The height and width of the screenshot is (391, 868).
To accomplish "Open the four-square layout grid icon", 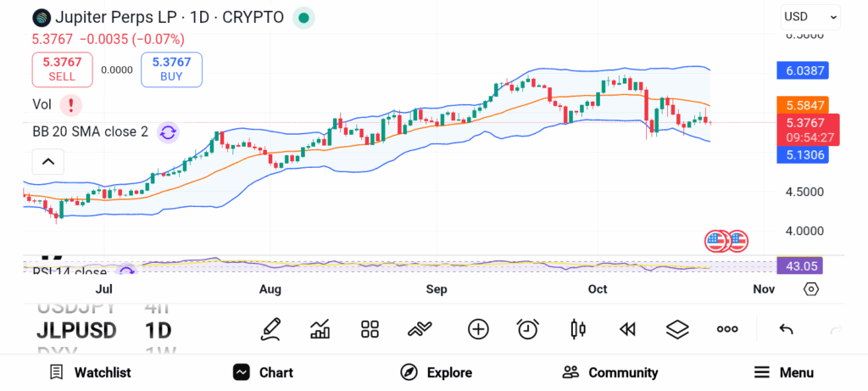I will tap(370, 329).
